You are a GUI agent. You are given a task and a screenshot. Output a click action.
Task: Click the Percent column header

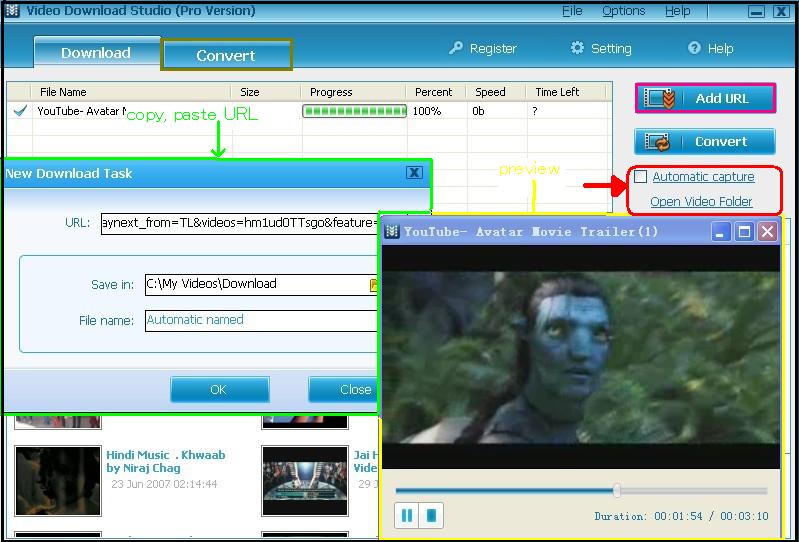(436, 92)
